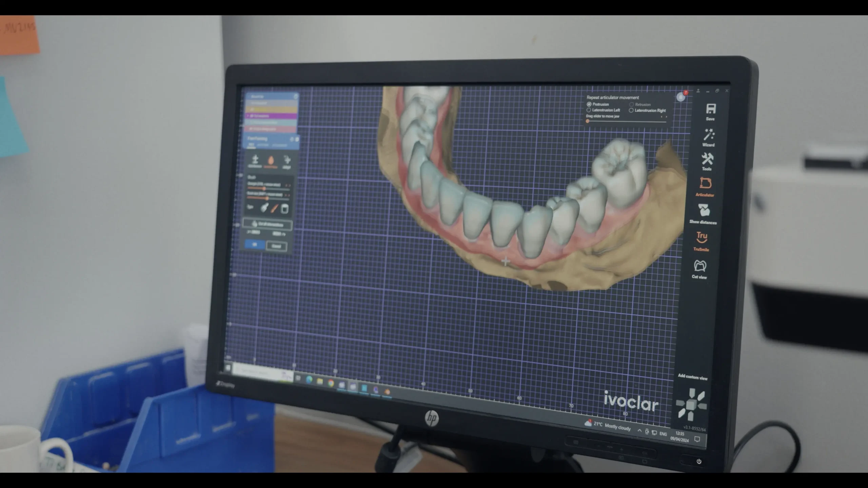The width and height of the screenshot is (868, 488).
Task: Click the notification bell with red badge
Action: pos(681,97)
